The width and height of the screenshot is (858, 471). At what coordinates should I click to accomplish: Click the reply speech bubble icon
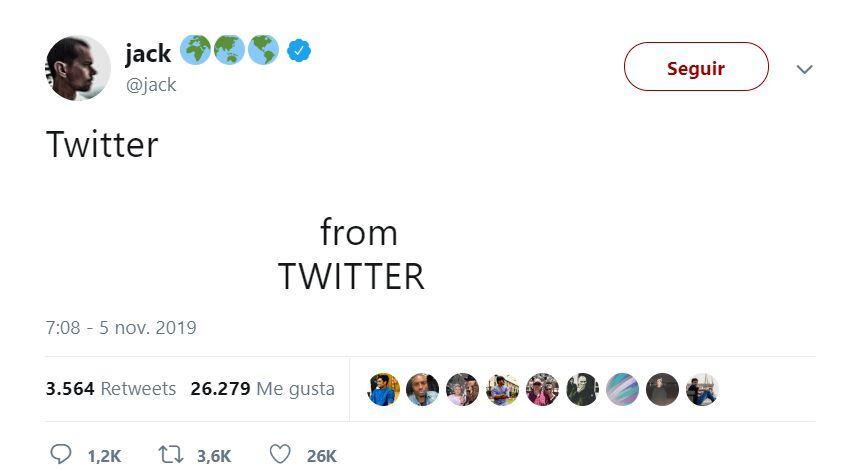click(61, 455)
